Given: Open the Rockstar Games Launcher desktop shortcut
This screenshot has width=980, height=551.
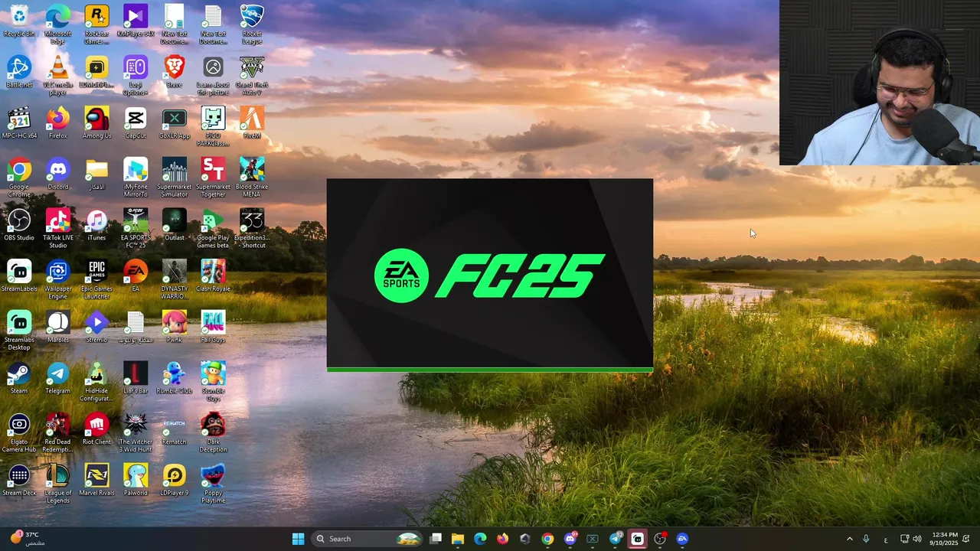Looking at the screenshot, I should coord(96,24).
